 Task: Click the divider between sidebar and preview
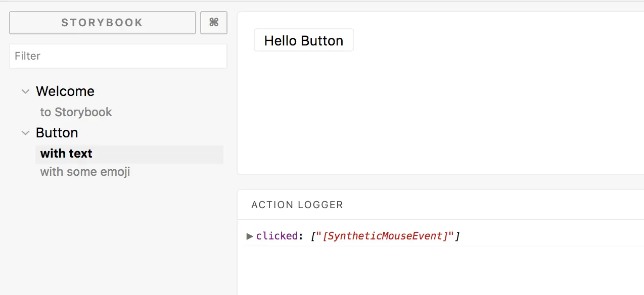pyautogui.click(x=233, y=152)
